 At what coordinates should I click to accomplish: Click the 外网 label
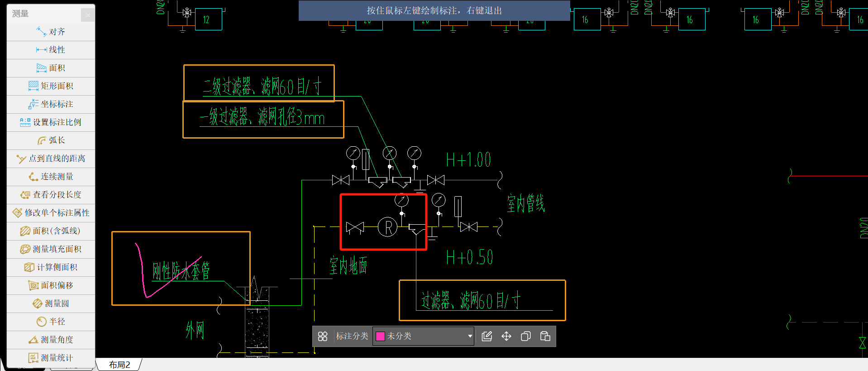(x=195, y=330)
